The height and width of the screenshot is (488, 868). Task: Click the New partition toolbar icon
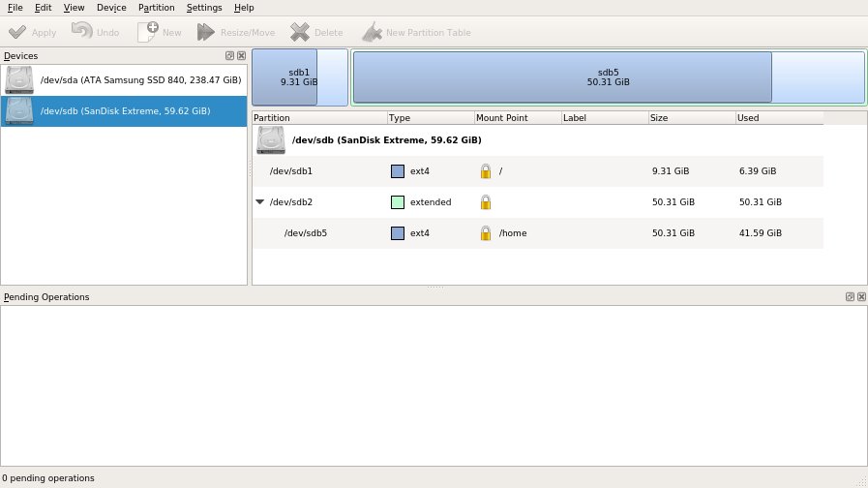147,32
